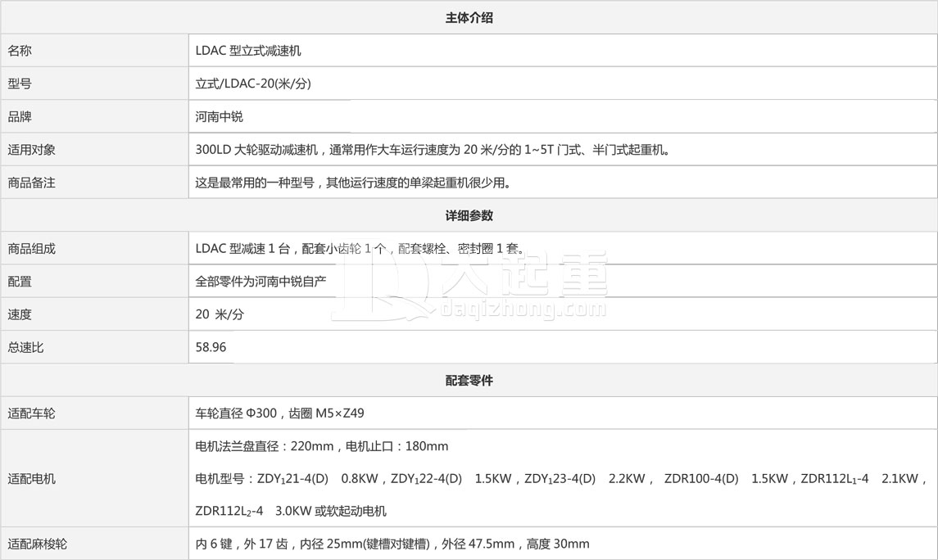Select the 总速比 label cell
This screenshot has height=560, width=938.
tap(94, 347)
